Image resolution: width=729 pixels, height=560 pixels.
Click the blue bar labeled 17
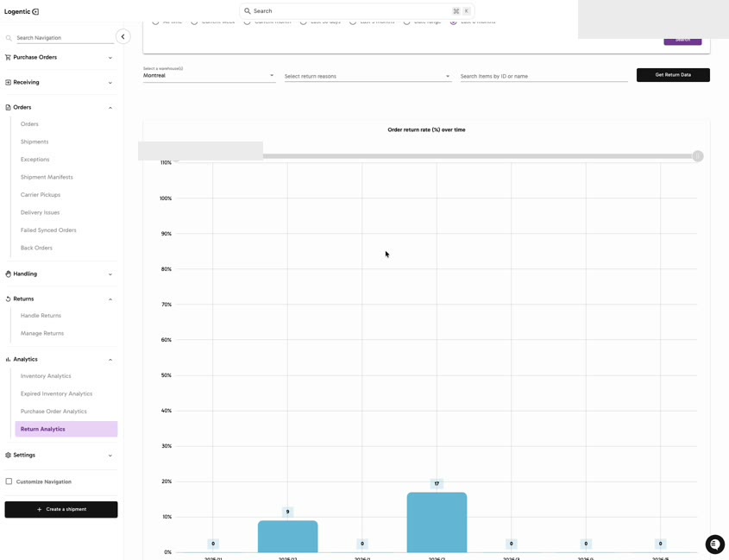(x=437, y=522)
